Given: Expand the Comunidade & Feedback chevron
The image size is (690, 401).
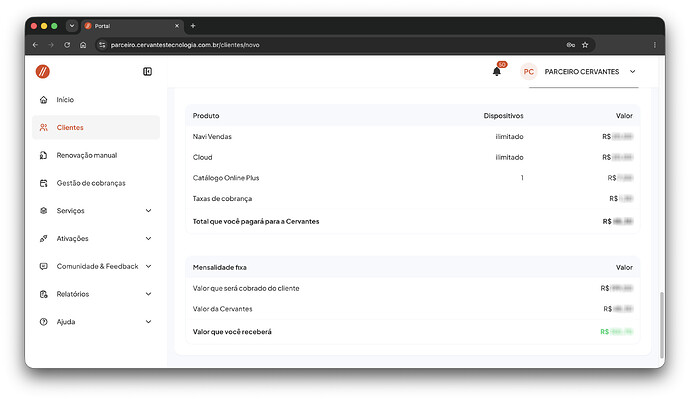Looking at the screenshot, I should click(x=148, y=266).
